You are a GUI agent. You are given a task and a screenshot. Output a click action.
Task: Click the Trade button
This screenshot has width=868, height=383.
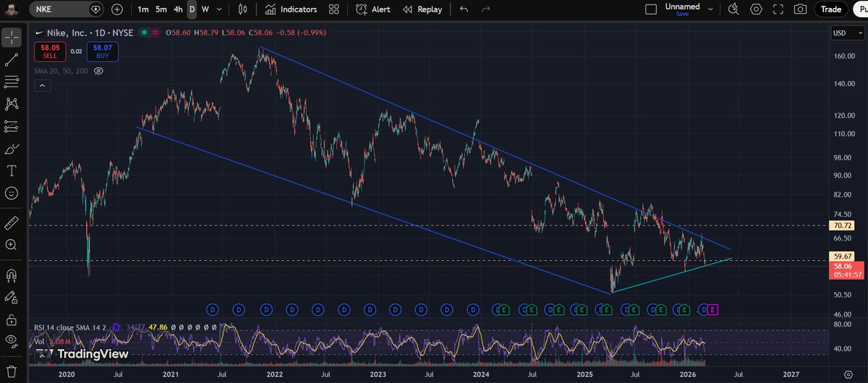click(830, 9)
